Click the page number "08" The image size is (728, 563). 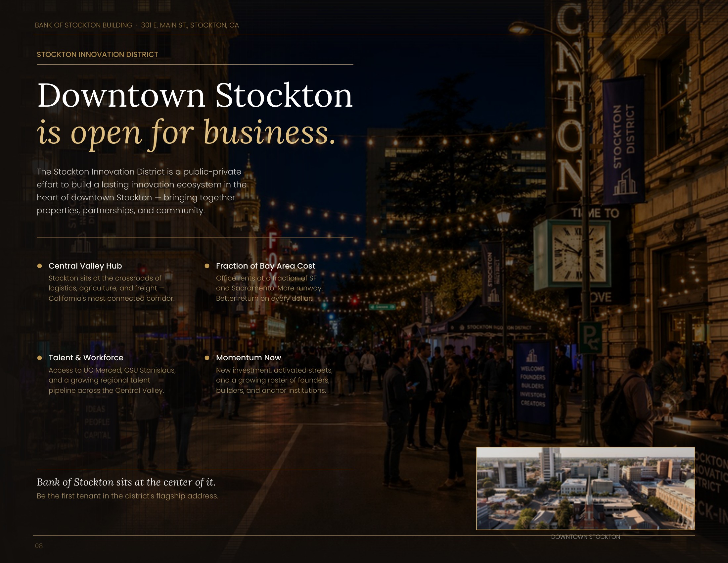click(39, 546)
